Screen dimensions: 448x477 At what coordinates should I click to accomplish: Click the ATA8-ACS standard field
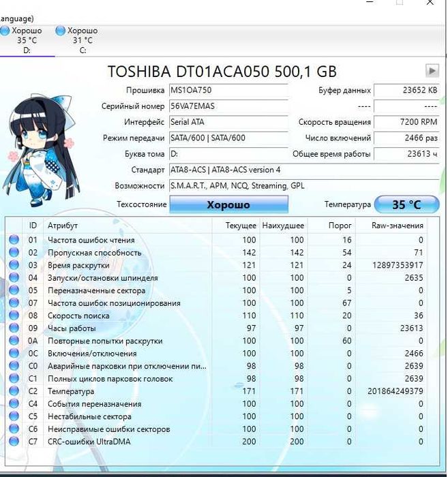[304, 170]
